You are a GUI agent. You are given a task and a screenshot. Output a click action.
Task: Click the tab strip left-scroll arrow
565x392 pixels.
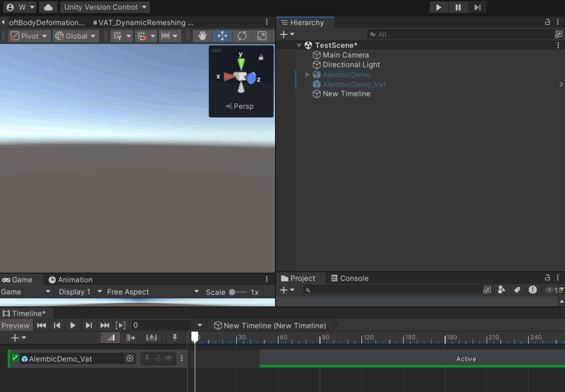(3, 23)
